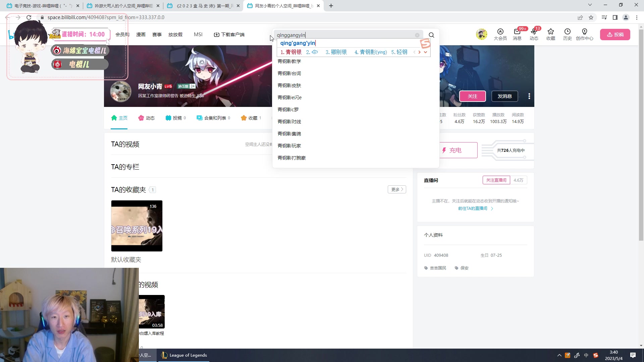Open the 放放假 nav link

(x=175, y=35)
